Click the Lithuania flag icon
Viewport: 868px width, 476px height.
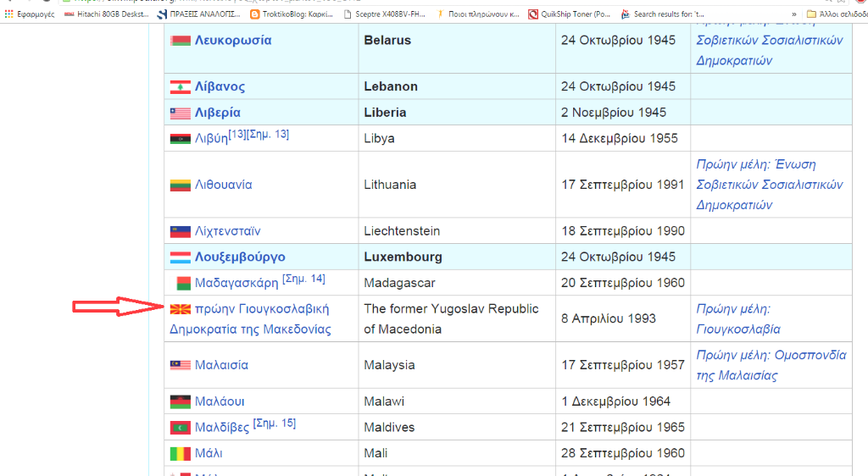pyautogui.click(x=180, y=185)
